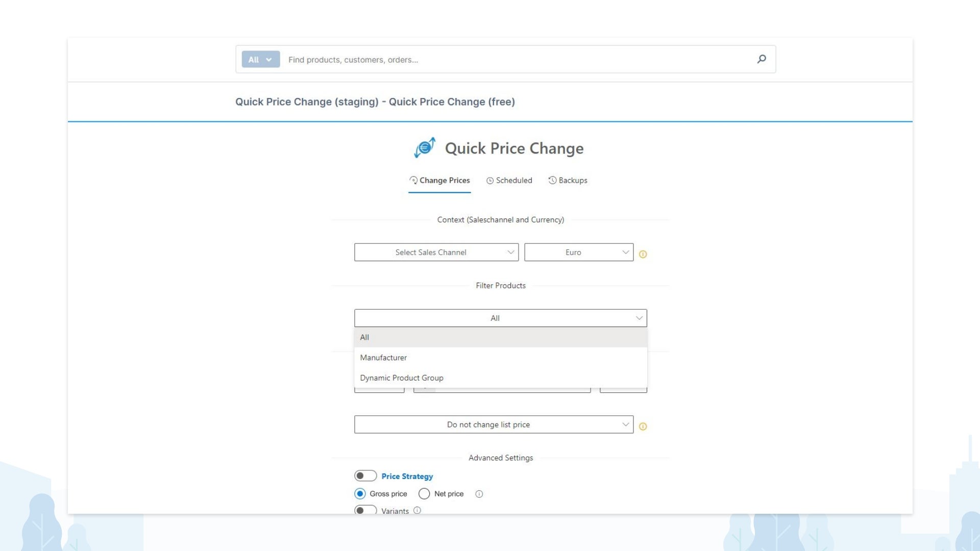
Task: Open the Select Sales Channel dropdown
Action: tap(436, 253)
